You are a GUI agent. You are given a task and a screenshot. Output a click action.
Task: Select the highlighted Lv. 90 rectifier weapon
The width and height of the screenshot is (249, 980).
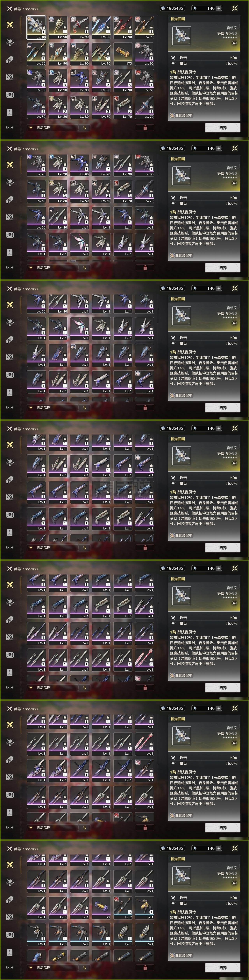[36, 27]
